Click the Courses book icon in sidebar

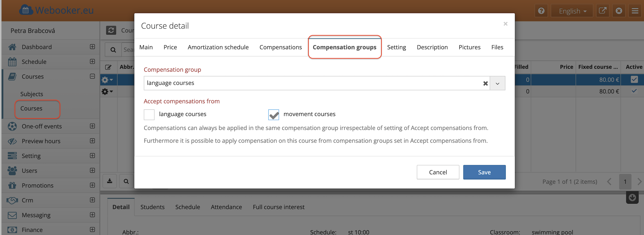(x=12, y=76)
